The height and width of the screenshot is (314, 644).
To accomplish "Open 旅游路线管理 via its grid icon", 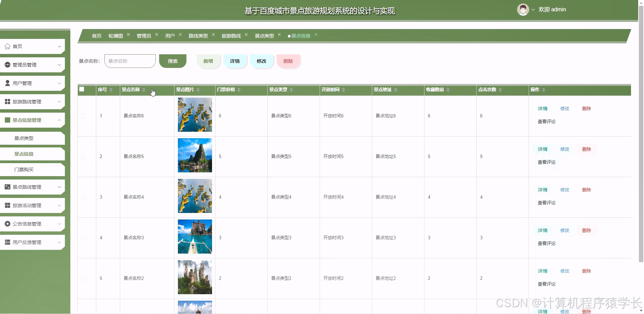I will [7, 101].
